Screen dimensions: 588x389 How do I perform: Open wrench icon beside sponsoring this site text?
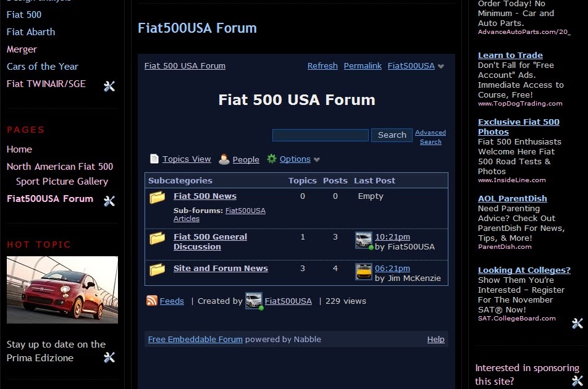[577, 381]
